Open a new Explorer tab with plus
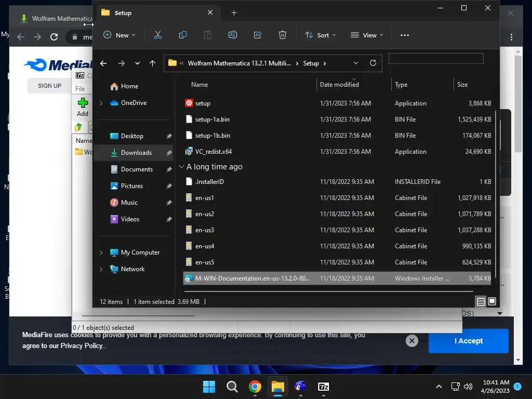 pyautogui.click(x=234, y=13)
